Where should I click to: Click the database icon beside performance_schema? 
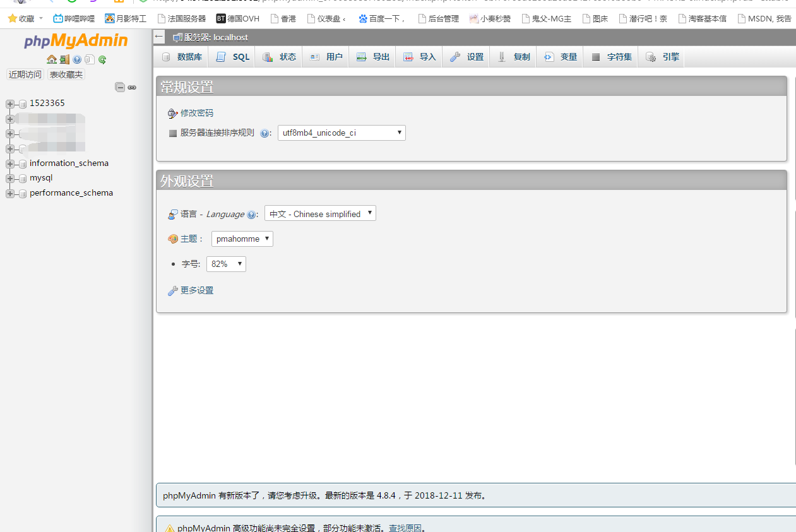tap(23, 194)
